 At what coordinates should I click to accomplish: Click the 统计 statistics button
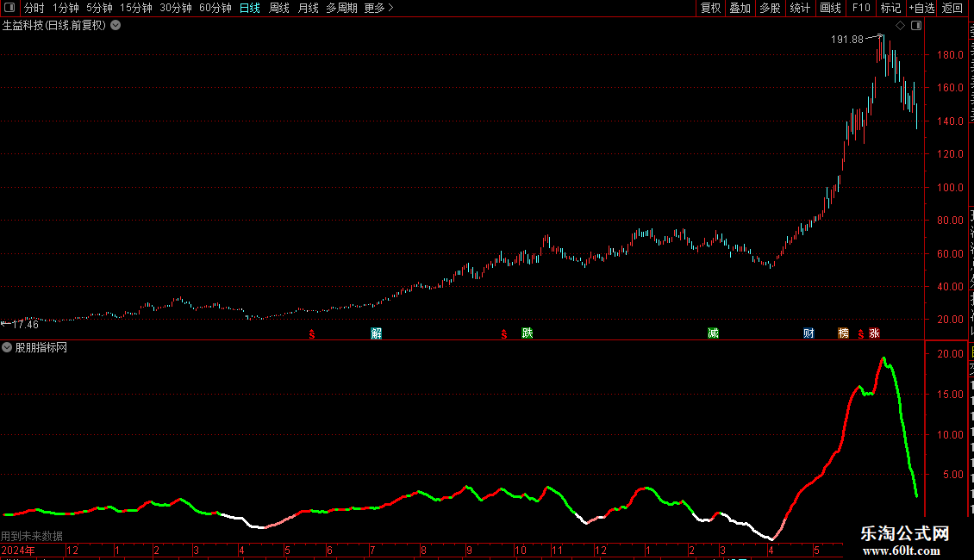pyautogui.click(x=799, y=8)
